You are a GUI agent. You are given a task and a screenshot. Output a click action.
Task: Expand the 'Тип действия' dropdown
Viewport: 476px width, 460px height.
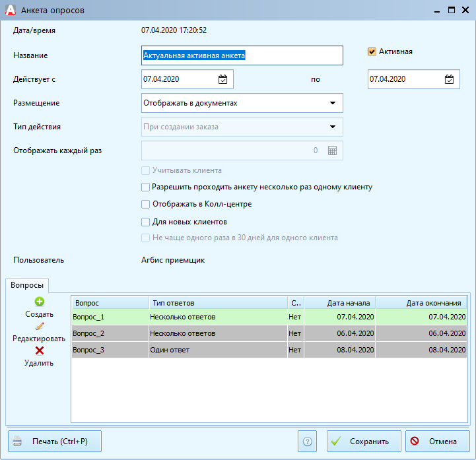[333, 127]
